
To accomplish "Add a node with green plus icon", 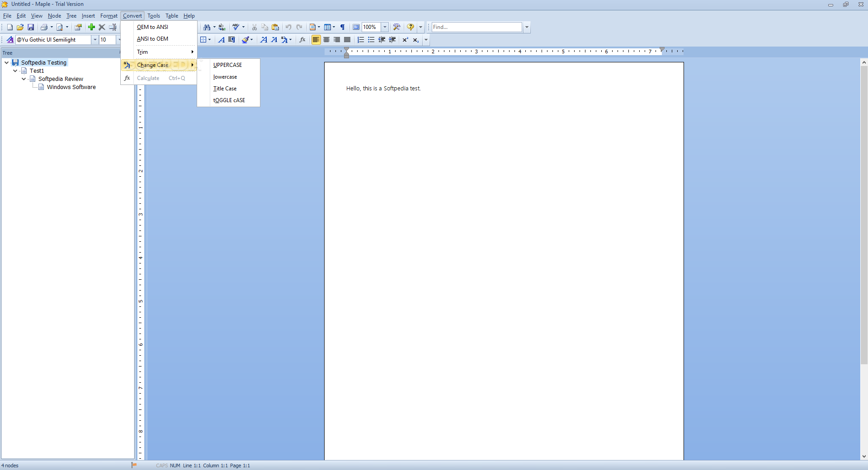I will [x=91, y=27].
